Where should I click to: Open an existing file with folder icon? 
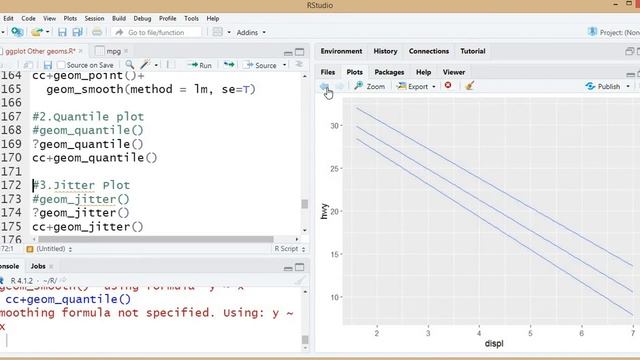click(x=37, y=32)
